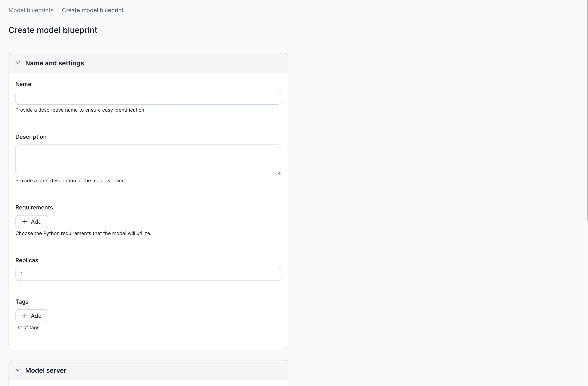
Task: Click the Replicas field label
Action: (27, 260)
